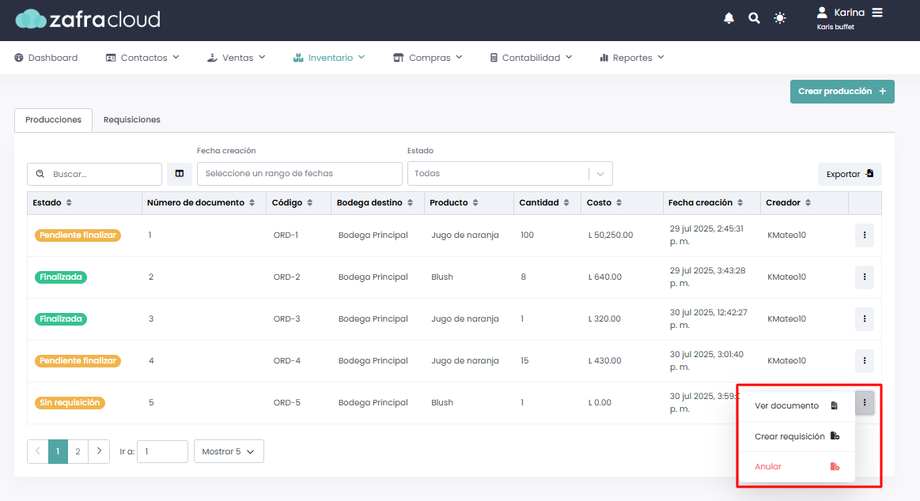Open the Mostrar 5 page size dropdown

tap(229, 452)
